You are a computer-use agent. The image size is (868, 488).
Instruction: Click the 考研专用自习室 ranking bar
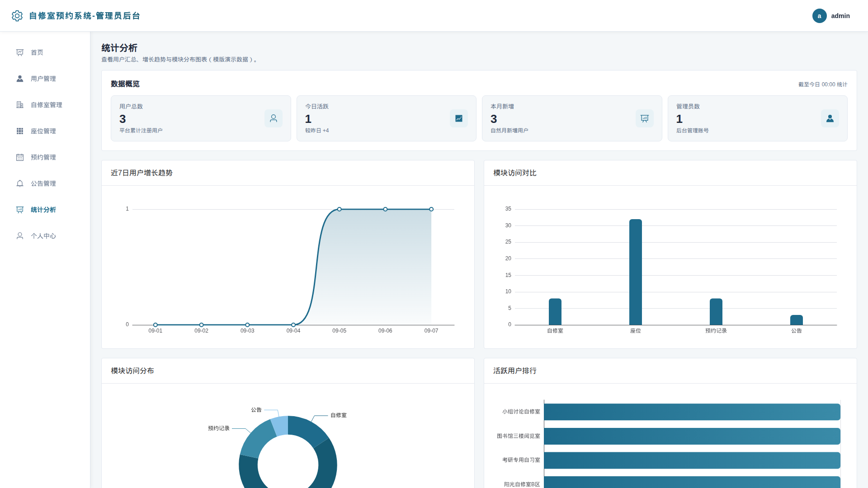coord(692,460)
